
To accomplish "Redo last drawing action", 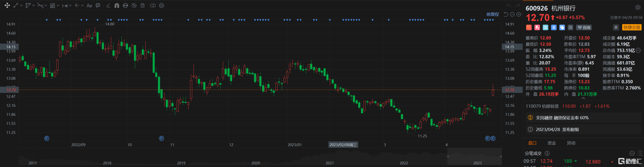I will pos(518,5).
